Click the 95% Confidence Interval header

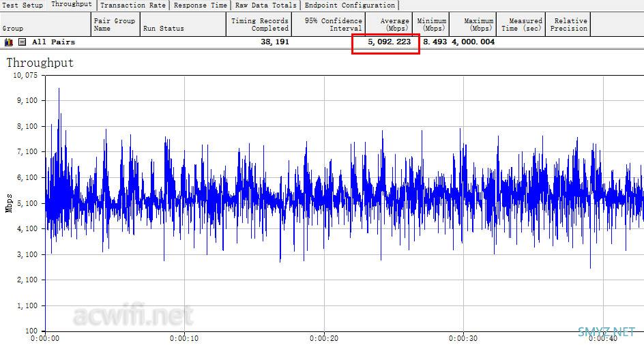pos(329,25)
